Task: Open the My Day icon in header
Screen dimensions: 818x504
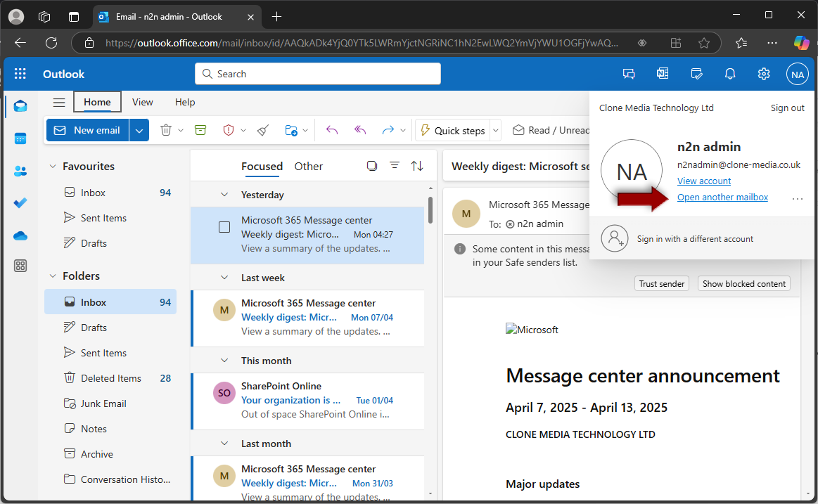Action: pos(696,74)
